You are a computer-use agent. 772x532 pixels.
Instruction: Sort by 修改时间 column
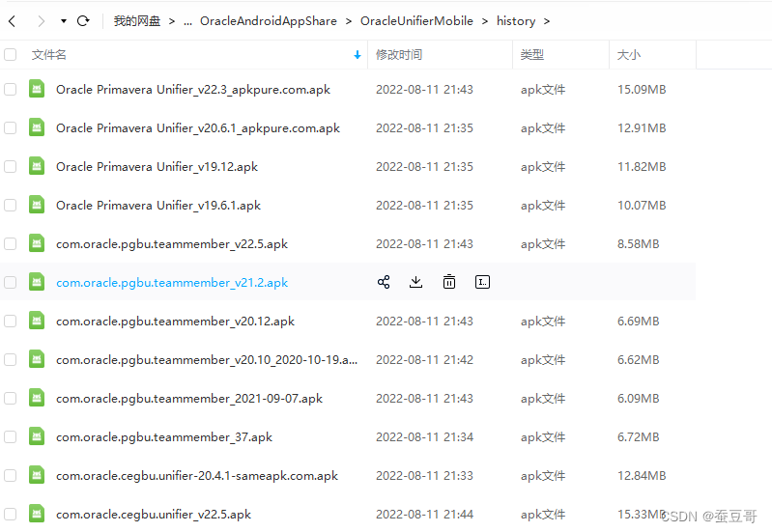(399, 55)
